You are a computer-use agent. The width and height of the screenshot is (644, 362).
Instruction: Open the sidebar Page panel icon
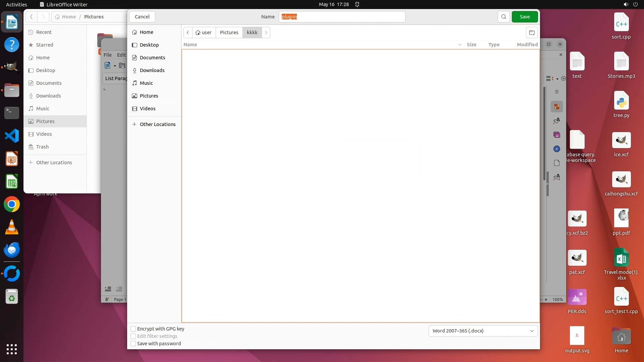[x=557, y=163]
